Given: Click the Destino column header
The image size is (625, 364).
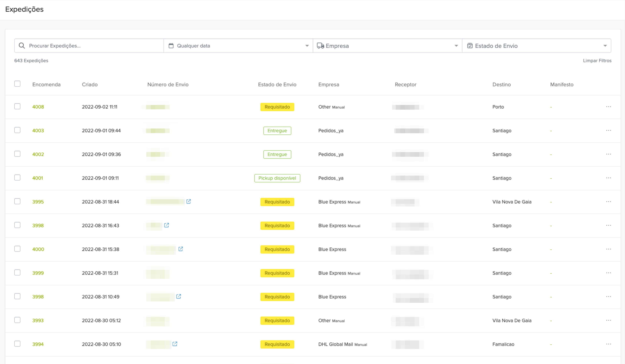Looking at the screenshot, I should click(501, 85).
